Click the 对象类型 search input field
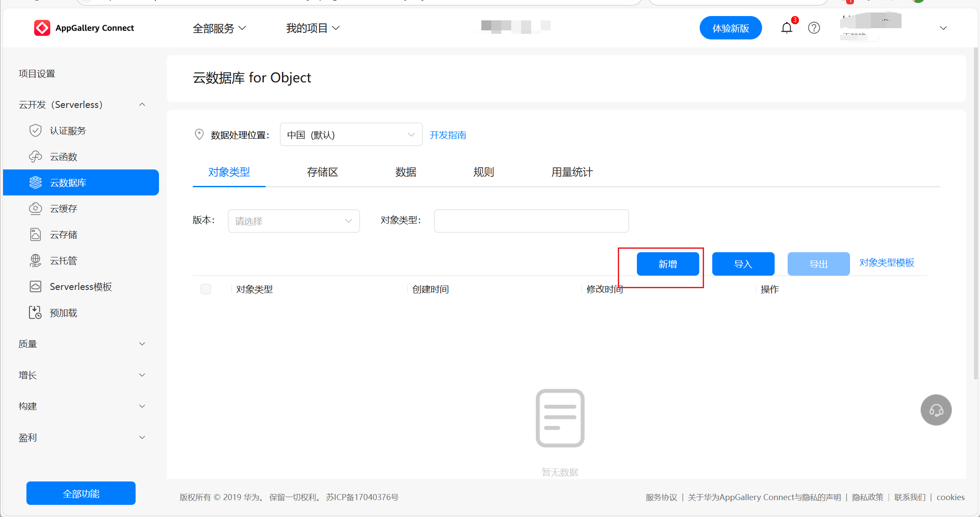This screenshot has height=517, width=980. coord(531,221)
